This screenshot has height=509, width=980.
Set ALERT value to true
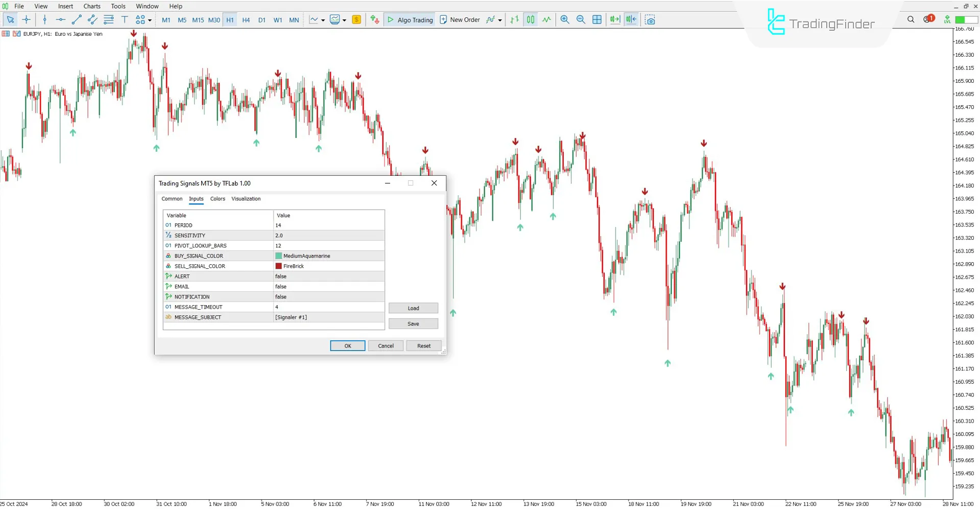click(x=329, y=276)
